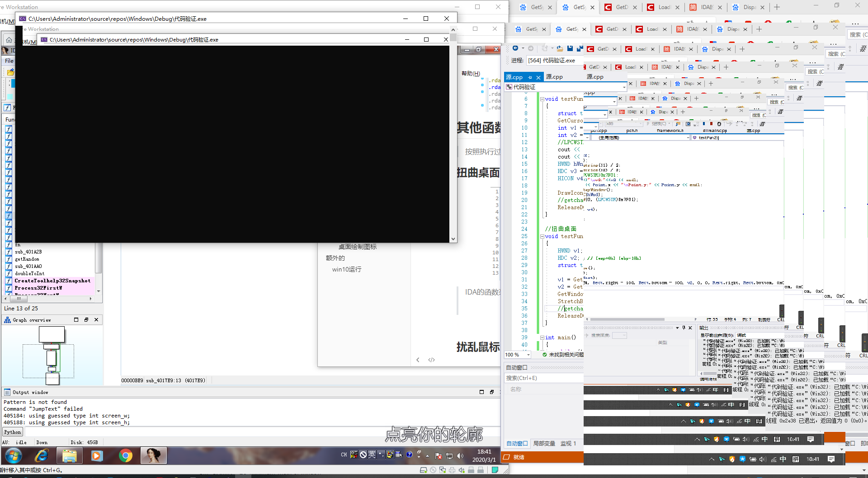Open the Windows 7 Start menu orb
This screenshot has width=868, height=478.
(x=13, y=455)
